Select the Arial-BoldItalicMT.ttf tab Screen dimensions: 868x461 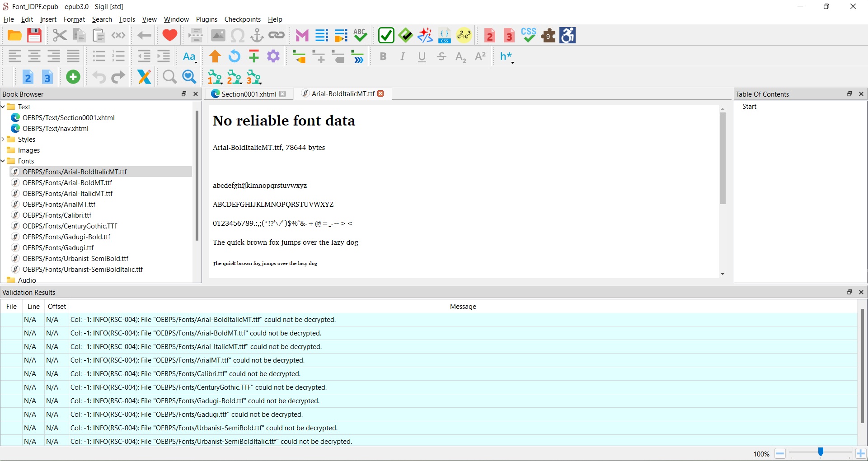(x=343, y=93)
